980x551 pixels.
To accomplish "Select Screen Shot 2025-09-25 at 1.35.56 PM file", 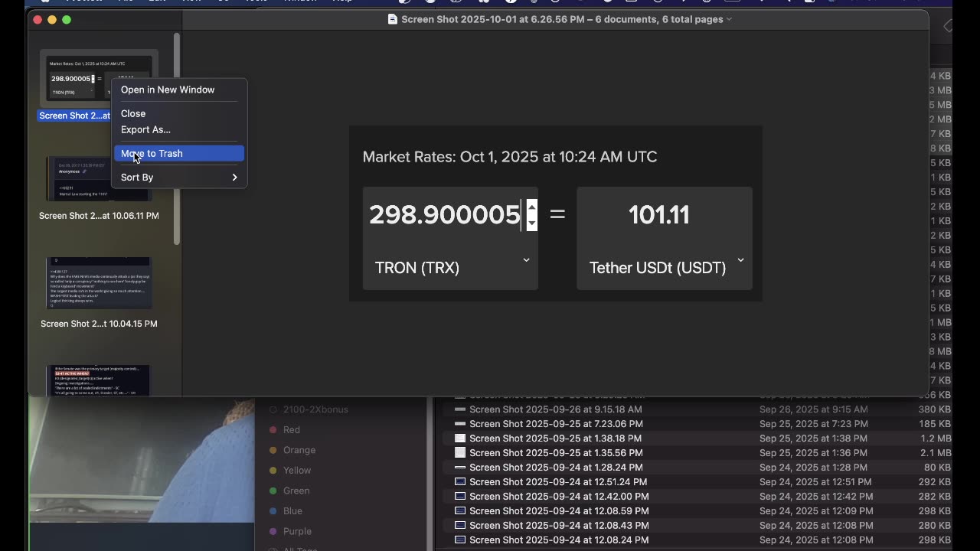I will click(556, 453).
